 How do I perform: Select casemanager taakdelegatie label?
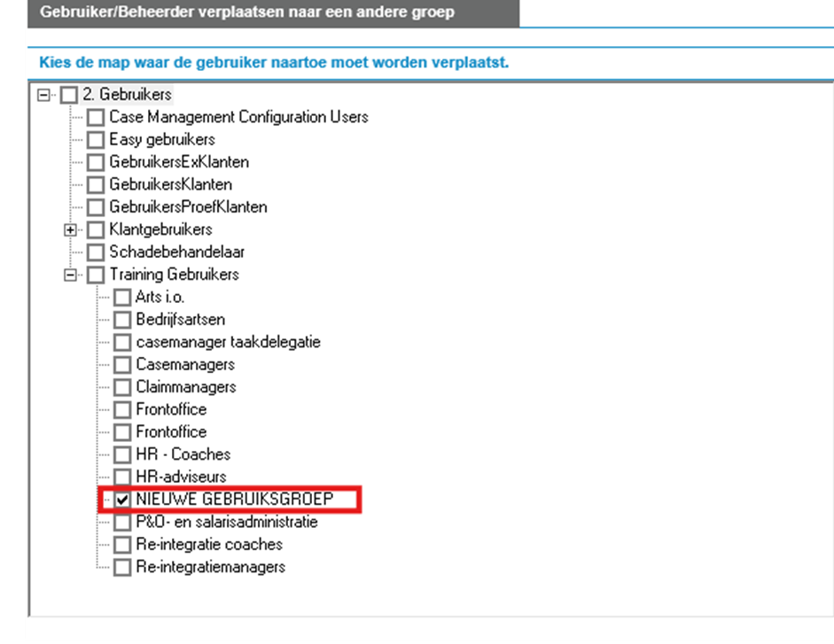click(228, 342)
